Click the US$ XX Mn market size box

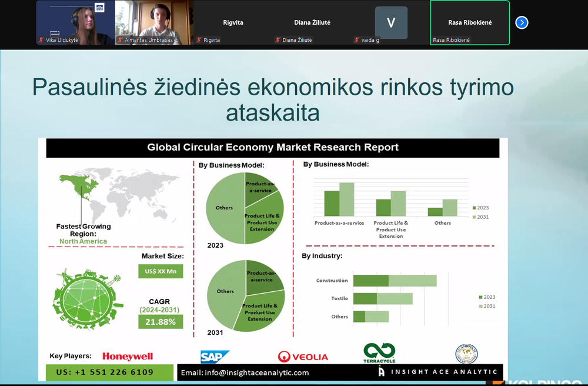161,271
